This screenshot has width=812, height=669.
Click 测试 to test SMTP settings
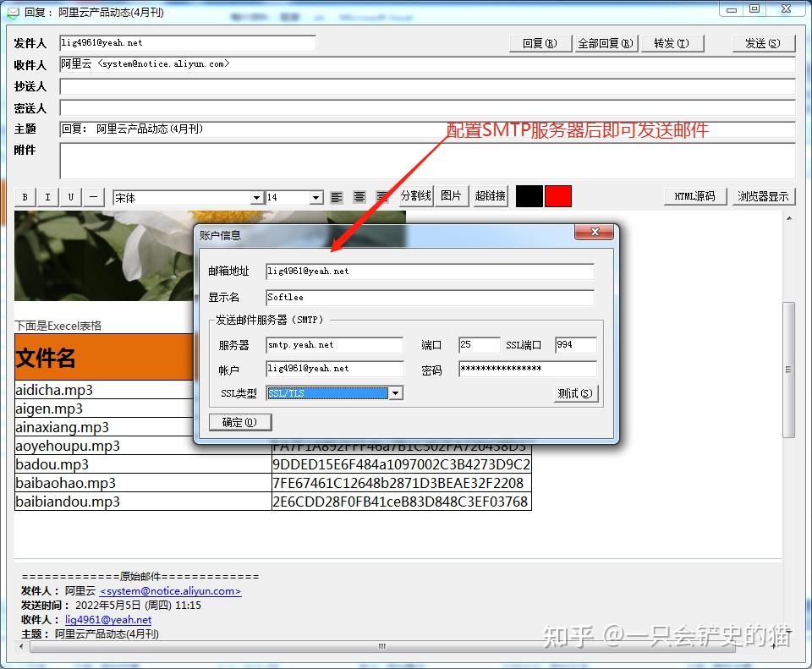[576, 392]
